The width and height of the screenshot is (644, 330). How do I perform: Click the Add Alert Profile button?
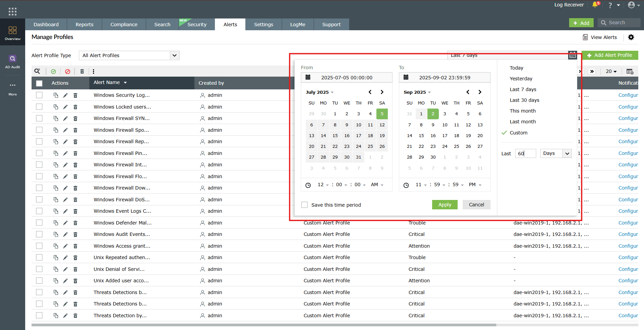pyautogui.click(x=610, y=55)
